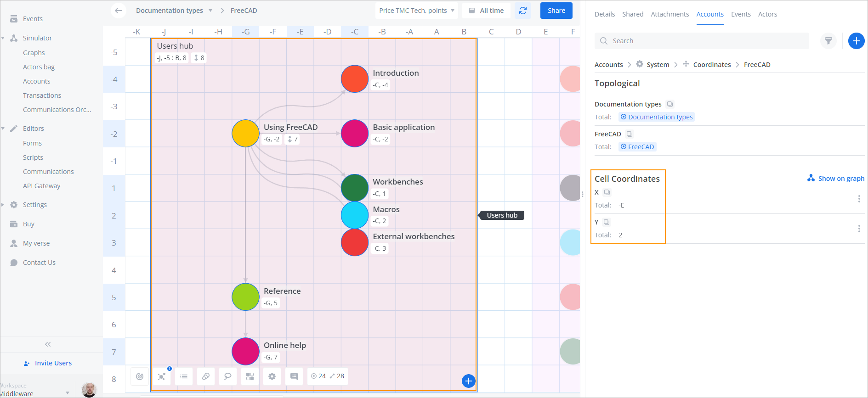The width and height of the screenshot is (868, 398).
Task: Refresh the graph view
Action: click(523, 11)
